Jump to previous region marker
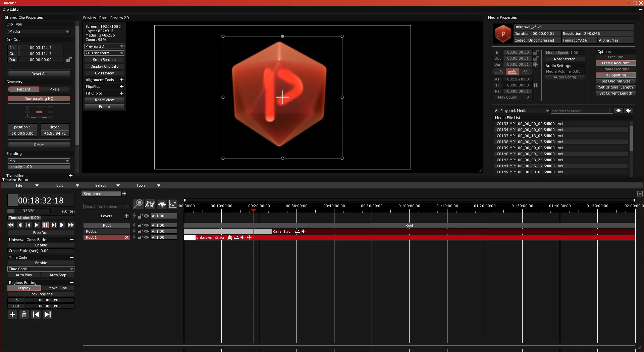The width and height of the screenshot is (644, 352). [36, 314]
